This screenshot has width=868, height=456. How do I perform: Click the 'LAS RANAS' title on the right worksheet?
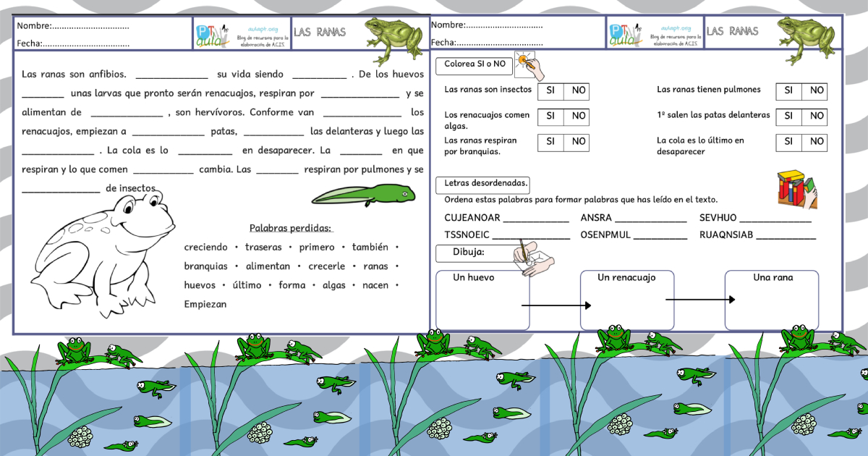pyautogui.click(x=733, y=31)
